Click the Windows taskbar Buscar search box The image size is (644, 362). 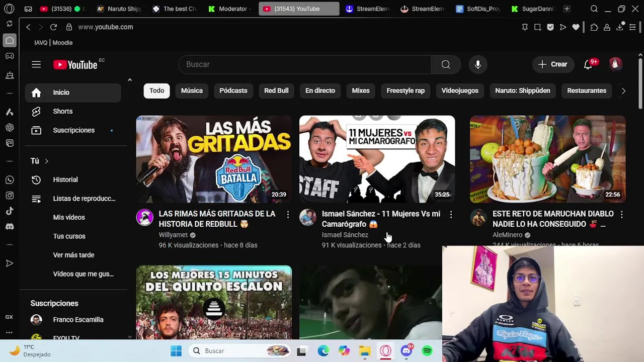[x=240, y=351]
